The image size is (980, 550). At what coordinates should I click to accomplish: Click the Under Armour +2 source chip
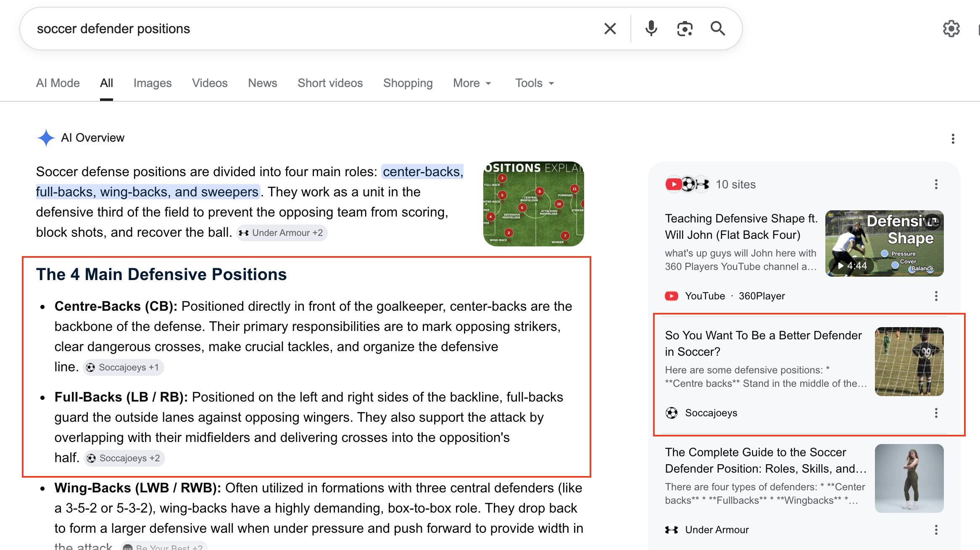click(x=282, y=233)
